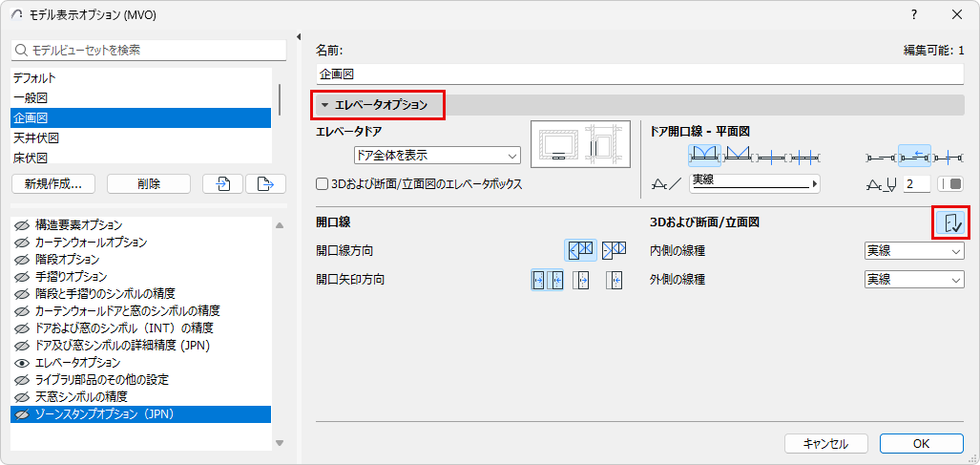Select 階段と手摺りのシンボルの精度 row
980x465 pixels.
point(140,293)
